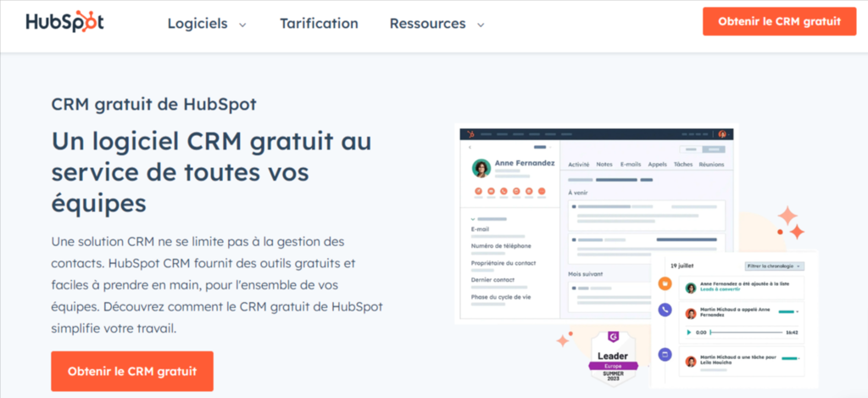Click the Propriétaire du contact label
This screenshot has width=868, height=398.
point(504,263)
